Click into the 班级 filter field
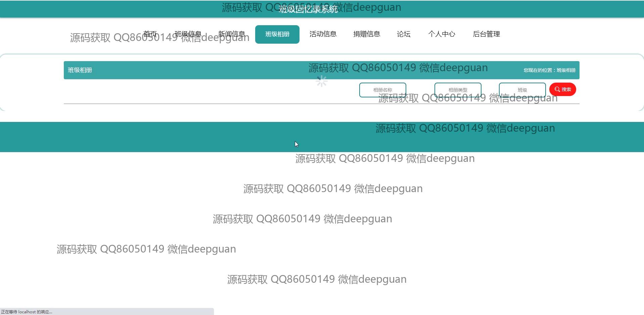The height and width of the screenshot is (315, 644). (x=522, y=90)
